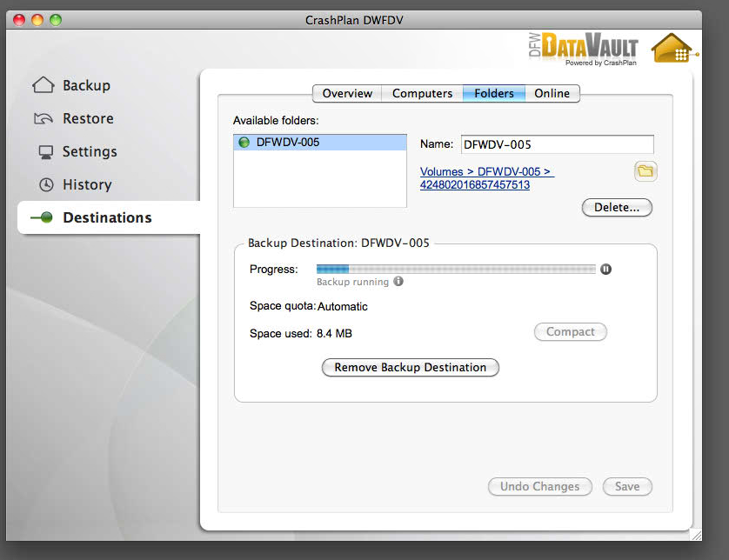Image resolution: width=729 pixels, height=560 pixels.
Task: Open Settings in the sidebar
Action: point(90,151)
